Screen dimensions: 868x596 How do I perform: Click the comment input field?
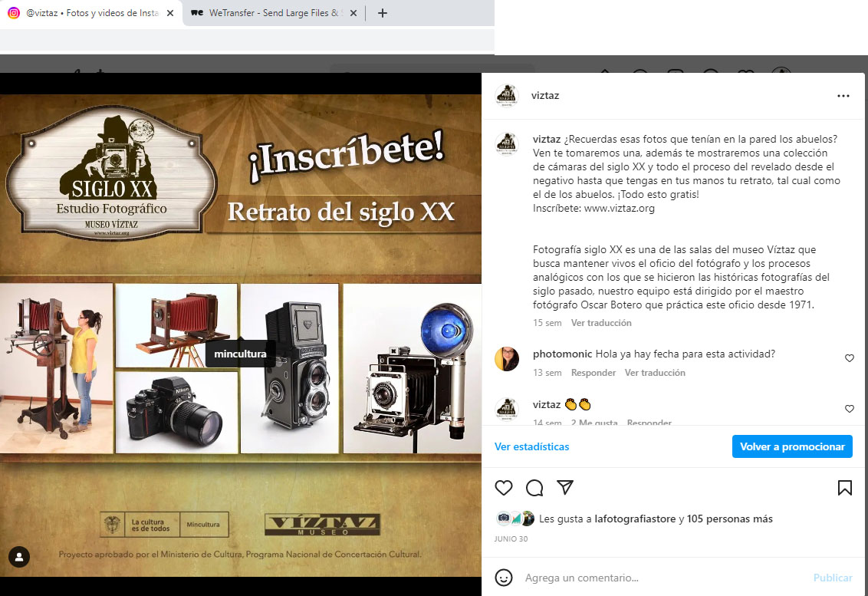(x=659, y=578)
